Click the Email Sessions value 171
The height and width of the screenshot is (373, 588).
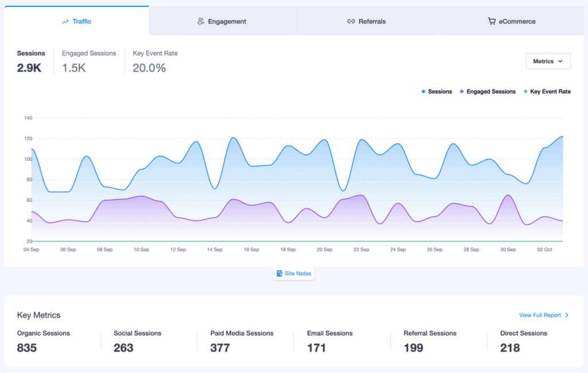316,348
